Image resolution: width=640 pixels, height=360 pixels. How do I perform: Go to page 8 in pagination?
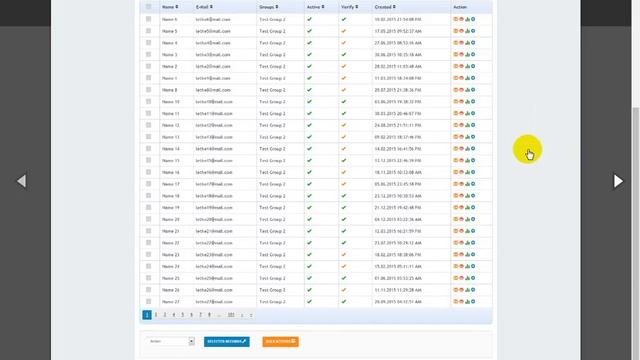pyautogui.click(x=209, y=315)
